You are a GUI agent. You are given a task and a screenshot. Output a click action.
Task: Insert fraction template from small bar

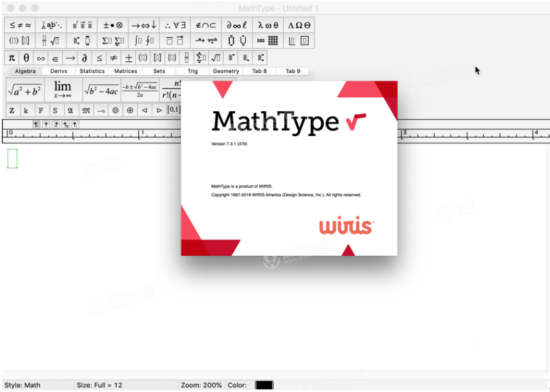(186, 58)
